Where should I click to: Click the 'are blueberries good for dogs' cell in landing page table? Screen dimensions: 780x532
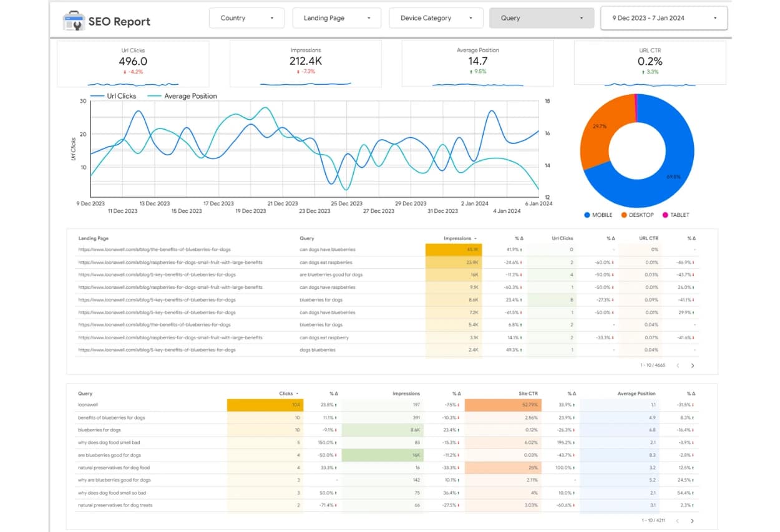point(331,275)
